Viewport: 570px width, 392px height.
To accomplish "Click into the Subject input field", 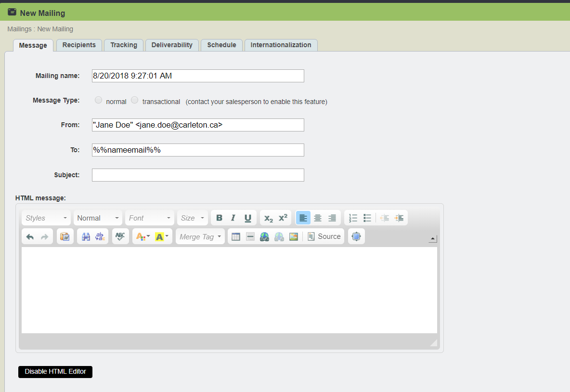I will coord(198,175).
